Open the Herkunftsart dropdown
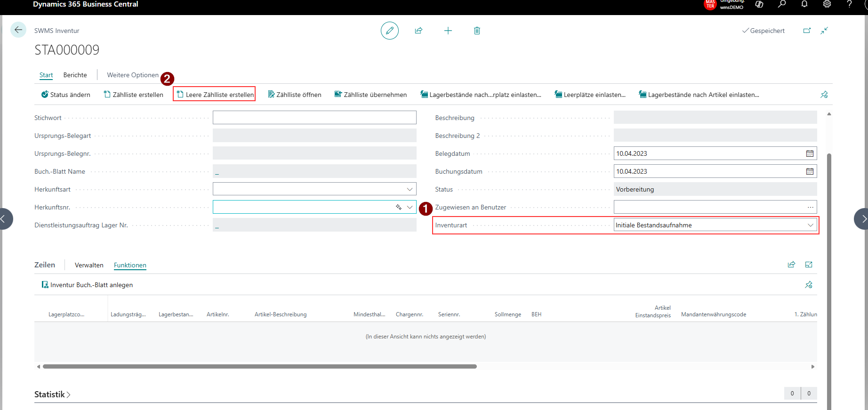This screenshot has height=410, width=868. [410, 189]
